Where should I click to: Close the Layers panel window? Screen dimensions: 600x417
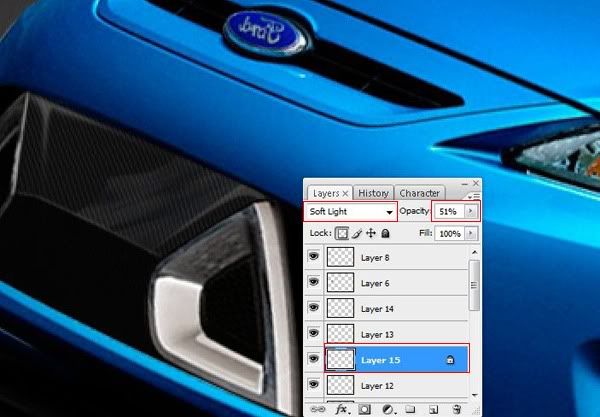(476, 183)
